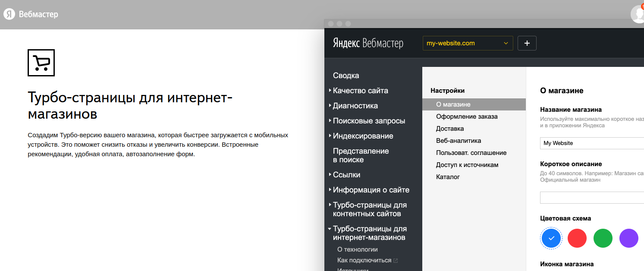Choose the purple color scheme swatch
Image resolution: width=644 pixels, height=271 pixels.
point(629,238)
